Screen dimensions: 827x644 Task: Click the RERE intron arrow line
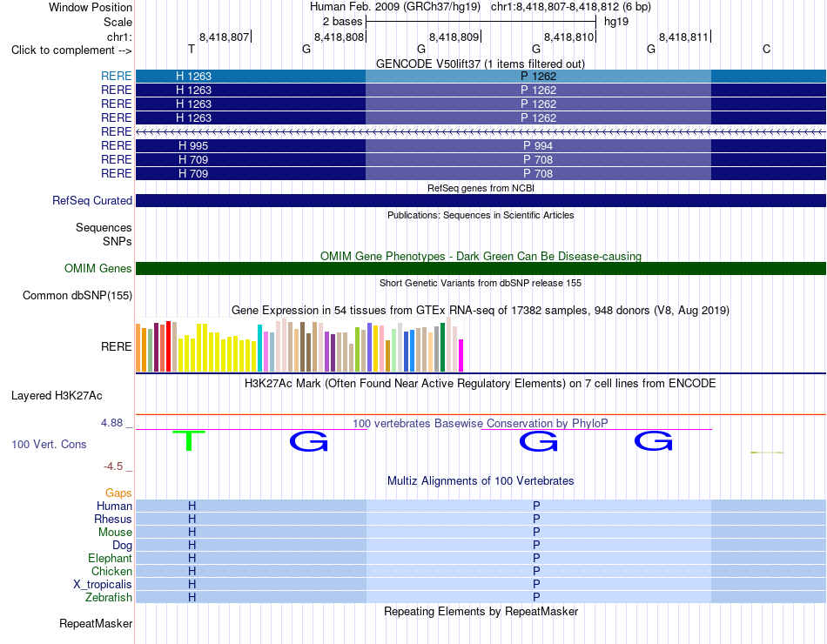tap(481, 132)
